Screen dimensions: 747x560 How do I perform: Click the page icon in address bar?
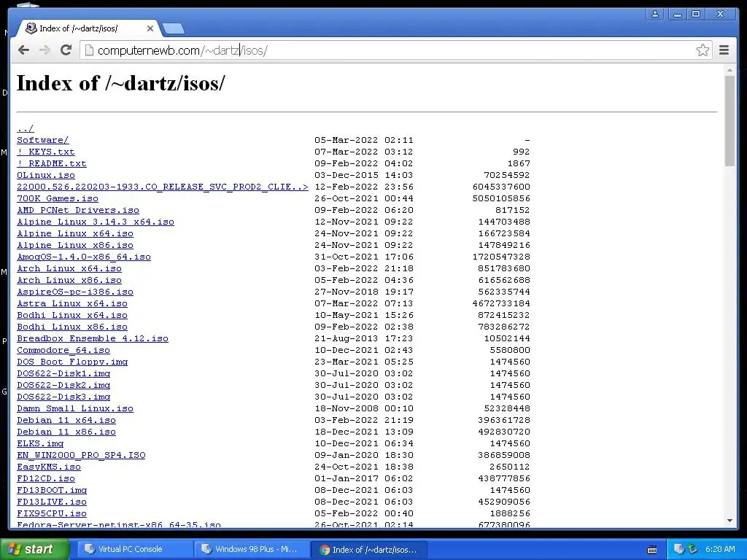88,50
